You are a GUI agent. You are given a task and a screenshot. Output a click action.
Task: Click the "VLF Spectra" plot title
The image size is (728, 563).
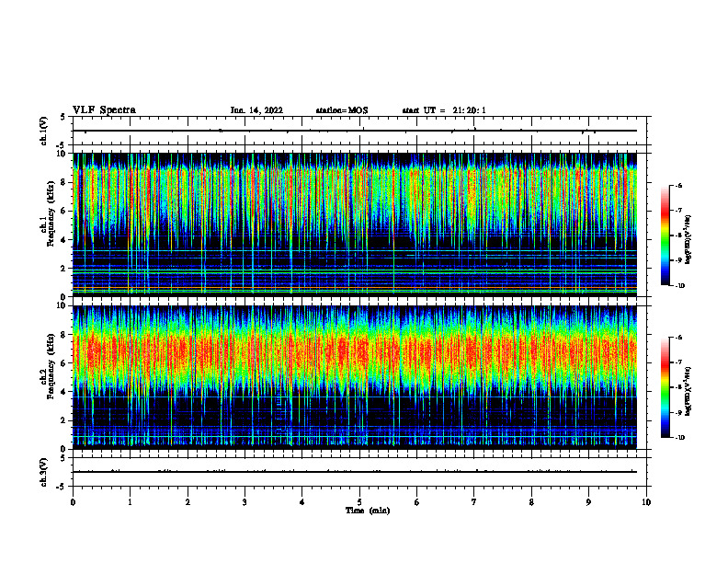(104, 110)
